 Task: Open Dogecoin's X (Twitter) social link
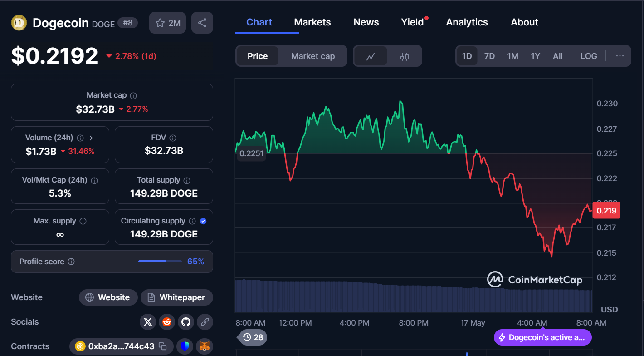coord(147,322)
